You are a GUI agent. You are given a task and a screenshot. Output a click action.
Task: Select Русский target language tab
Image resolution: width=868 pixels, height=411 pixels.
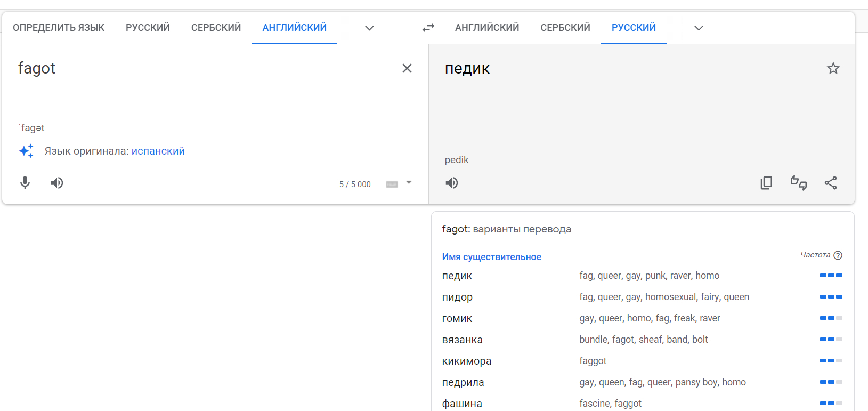point(634,28)
